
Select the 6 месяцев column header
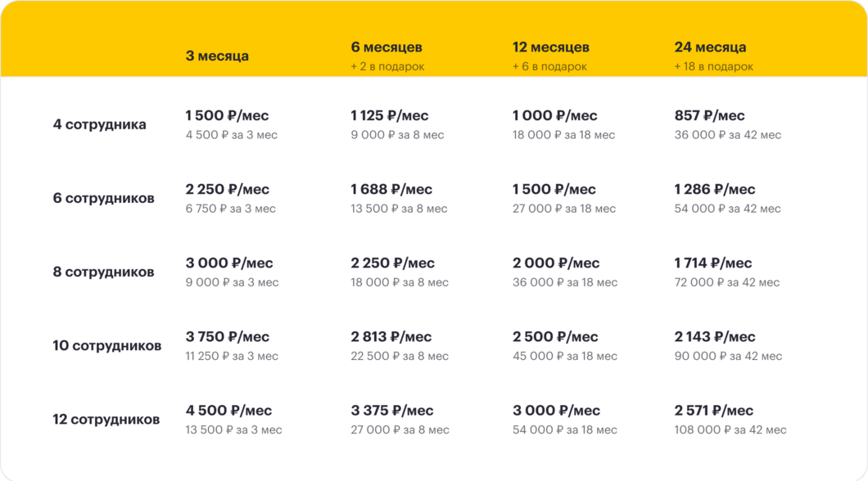[x=387, y=47]
